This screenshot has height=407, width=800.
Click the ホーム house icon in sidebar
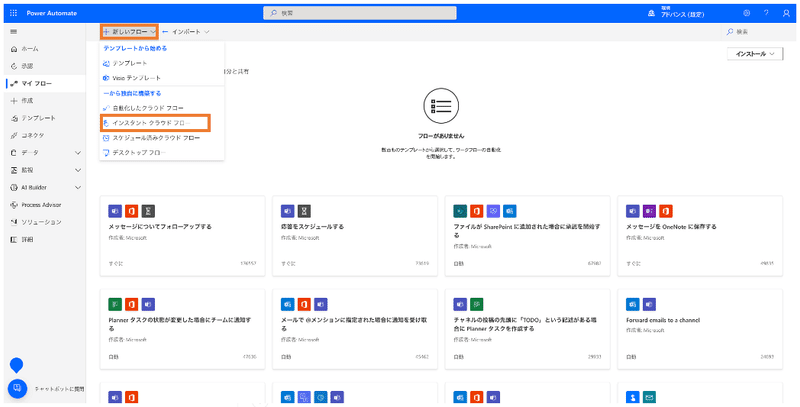(x=14, y=49)
